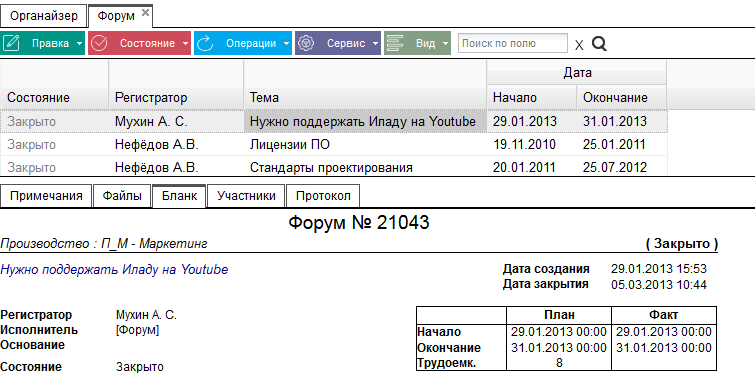Click the Состояние toolbar button label
The image size is (755, 375).
(x=147, y=43)
